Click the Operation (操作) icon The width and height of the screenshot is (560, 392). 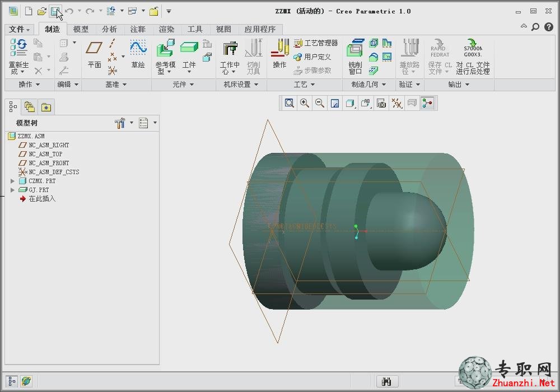pos(279,54)
